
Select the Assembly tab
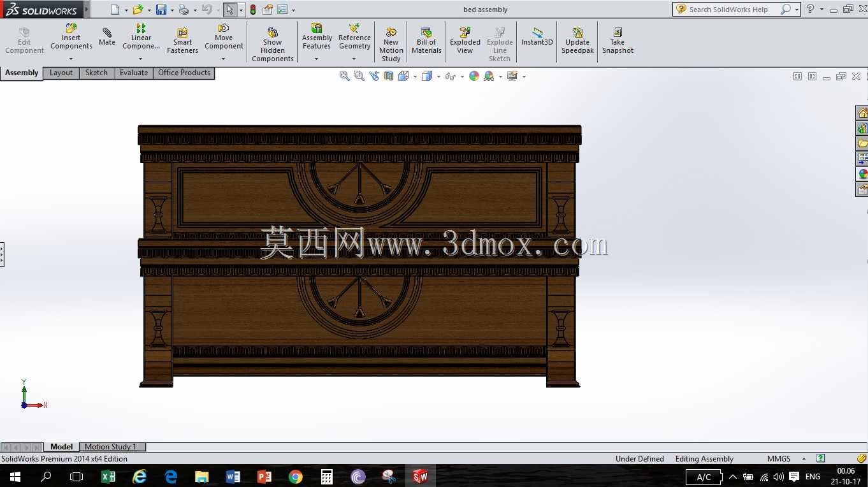coord(22,73)
